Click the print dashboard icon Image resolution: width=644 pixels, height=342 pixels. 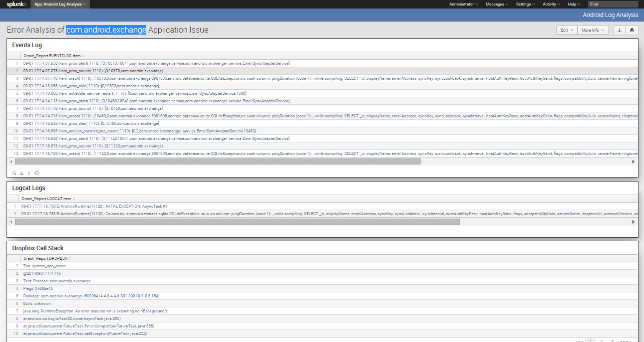pos(631,30)
